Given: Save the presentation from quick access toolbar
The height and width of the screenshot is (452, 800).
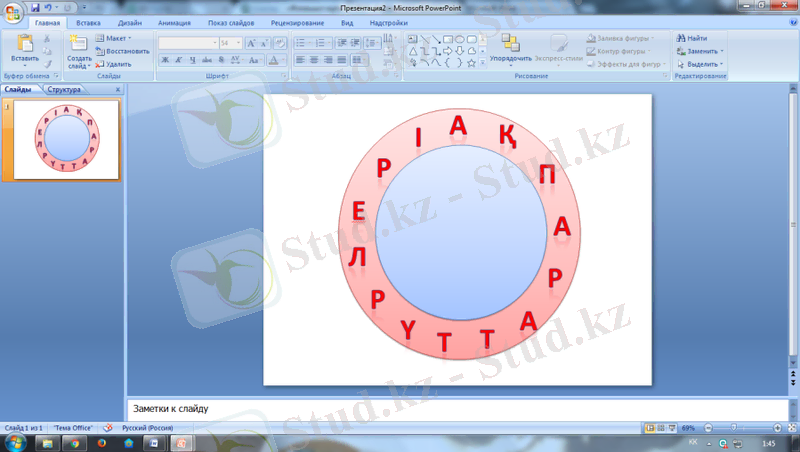Looking at the screenshot, I should 35,7.
